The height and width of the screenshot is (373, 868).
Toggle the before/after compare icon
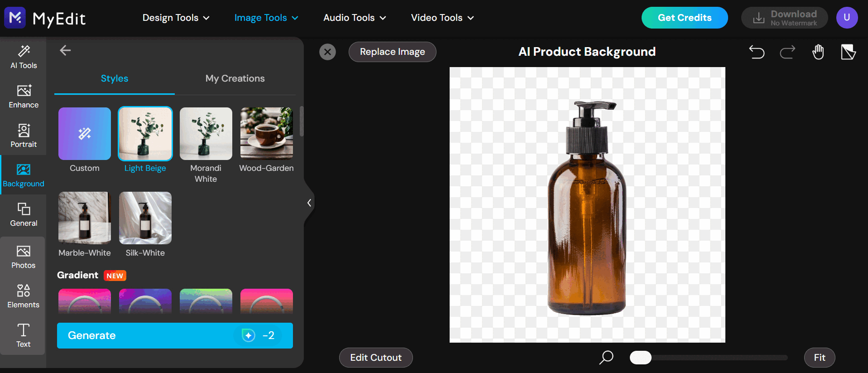coord(848,52)
